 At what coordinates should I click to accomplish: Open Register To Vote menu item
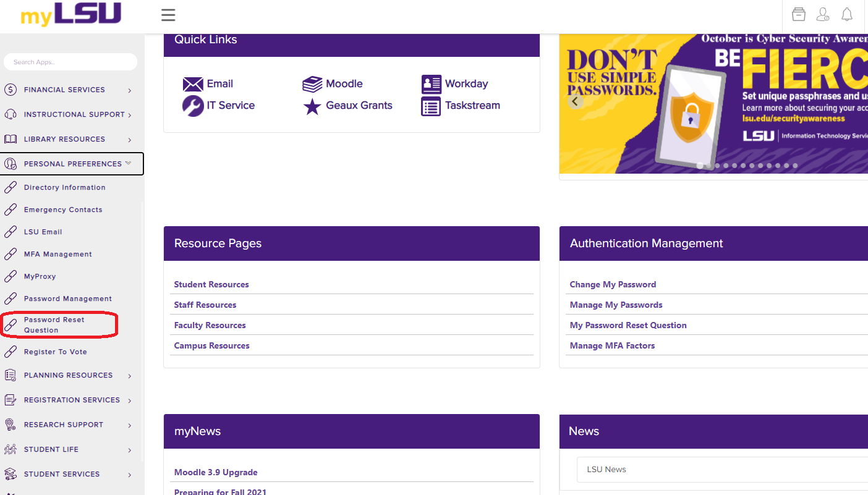pyautogui.click(x=56, y=352)
